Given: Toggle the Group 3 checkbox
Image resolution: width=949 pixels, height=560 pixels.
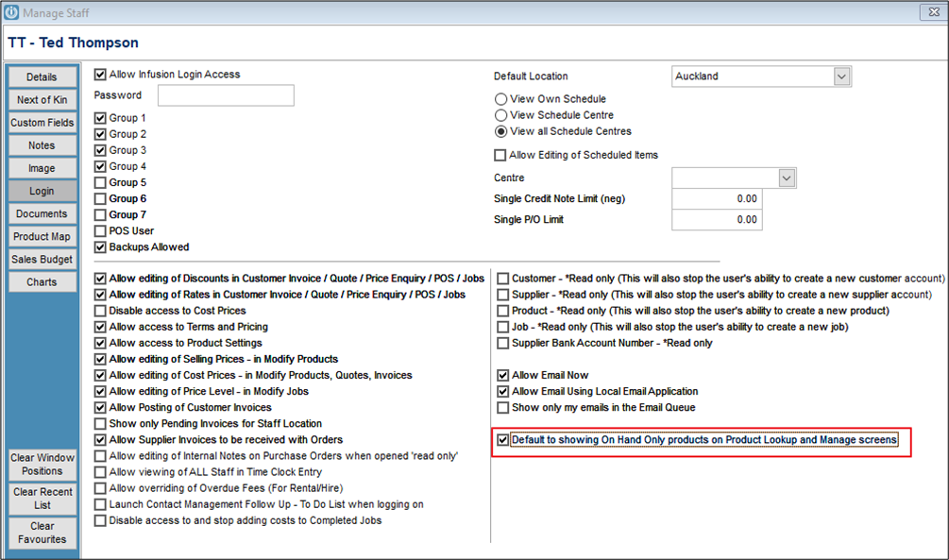Looking at the screenshot, I should 100,150.
